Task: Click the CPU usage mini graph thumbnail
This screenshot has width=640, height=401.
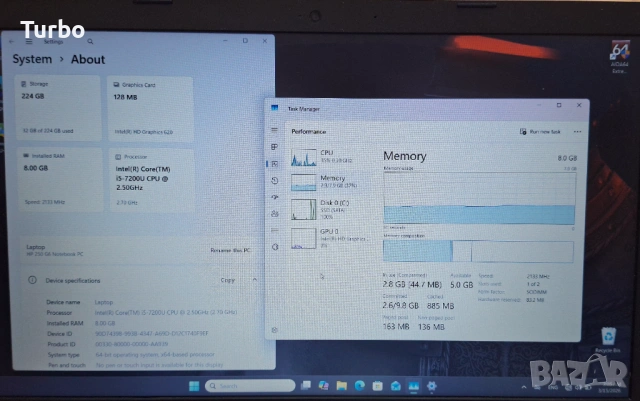Action: tap(303, 157)
